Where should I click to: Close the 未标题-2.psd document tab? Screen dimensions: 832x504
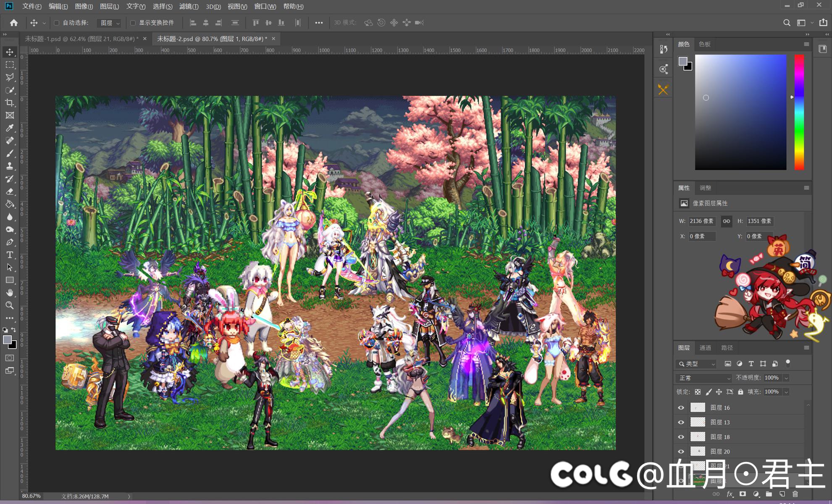[273, 39]
